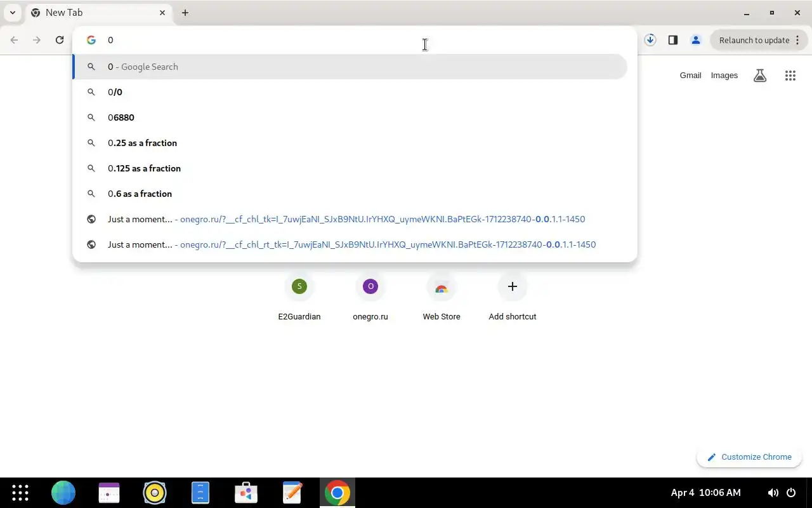Go forward with the forward arrow
Viewport: 812px width, 508px height.
[x=37, y=40]
